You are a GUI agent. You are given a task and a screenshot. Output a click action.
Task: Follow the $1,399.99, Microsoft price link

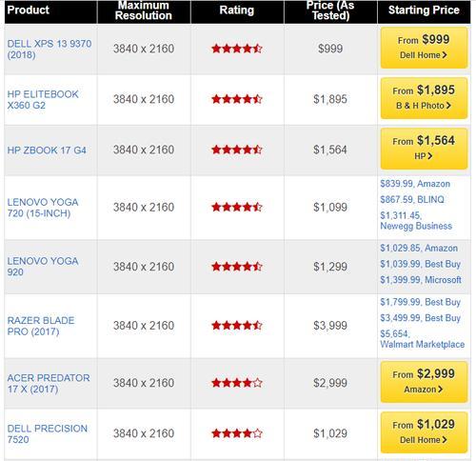(421, 280)
